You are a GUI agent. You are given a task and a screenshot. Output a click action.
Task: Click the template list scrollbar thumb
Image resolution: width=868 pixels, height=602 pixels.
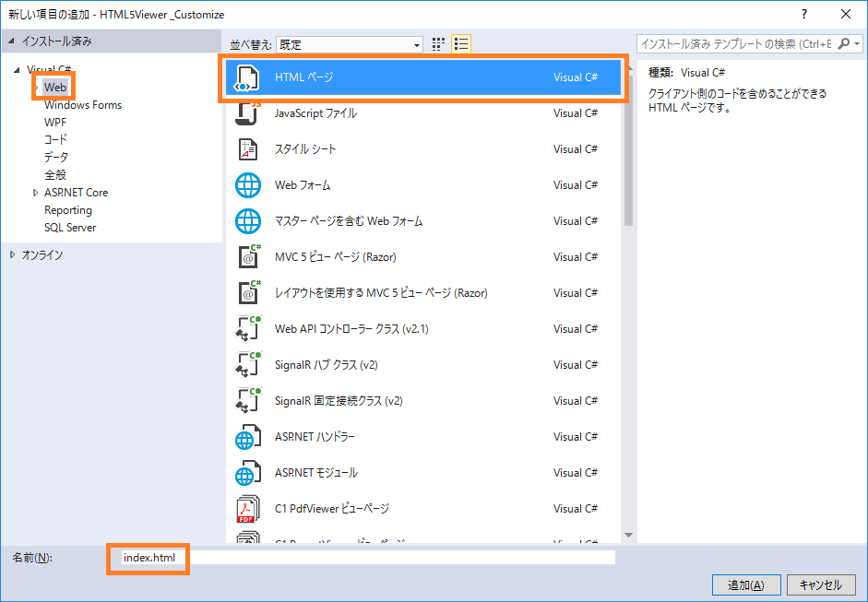pyautogui.click(x=628, y=152)
